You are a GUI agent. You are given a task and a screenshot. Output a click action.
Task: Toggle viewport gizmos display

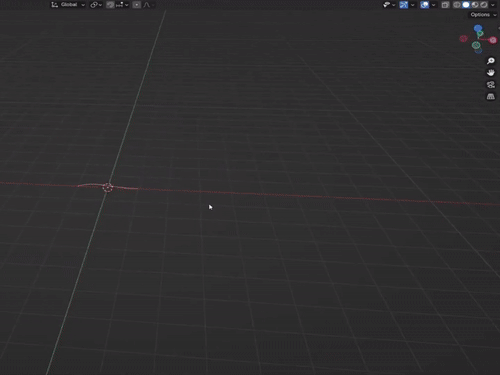pos(403,5)
